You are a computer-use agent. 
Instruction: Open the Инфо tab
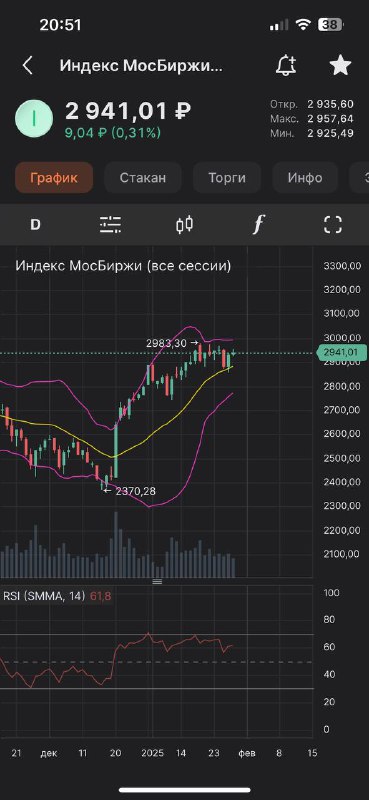click(305, 178)
